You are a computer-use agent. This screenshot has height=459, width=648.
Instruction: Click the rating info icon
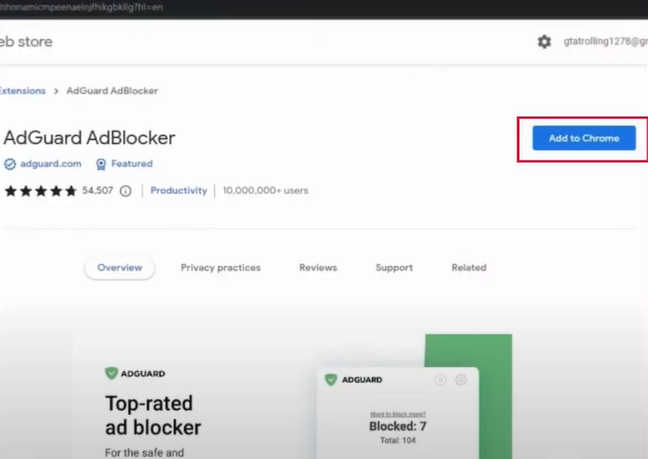click(126, 191)
